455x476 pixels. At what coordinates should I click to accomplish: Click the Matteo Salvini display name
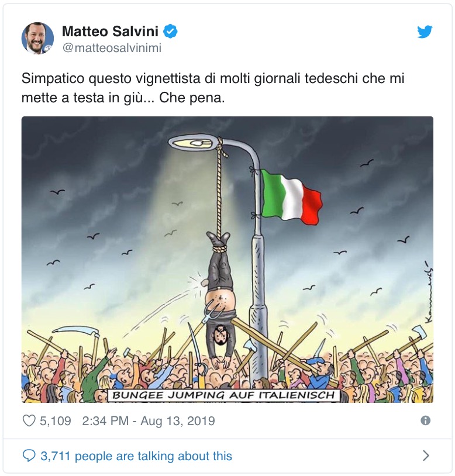[109, 30]
